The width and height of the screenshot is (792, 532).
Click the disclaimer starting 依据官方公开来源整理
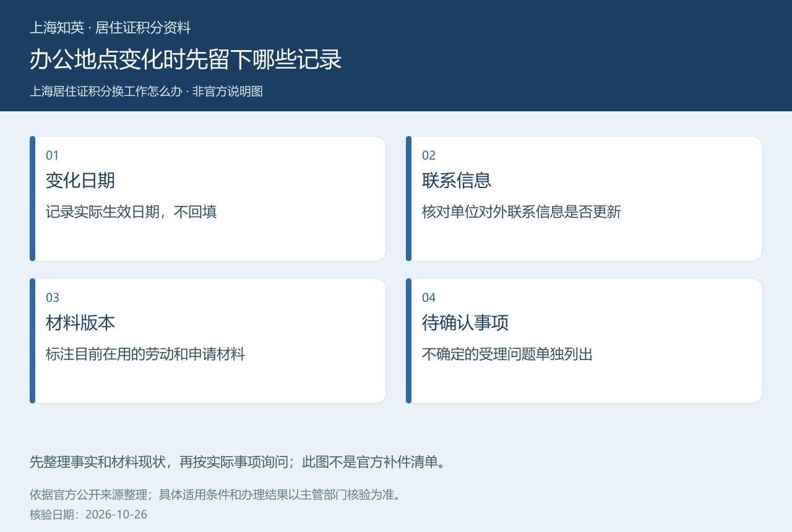tap(215, 495)
